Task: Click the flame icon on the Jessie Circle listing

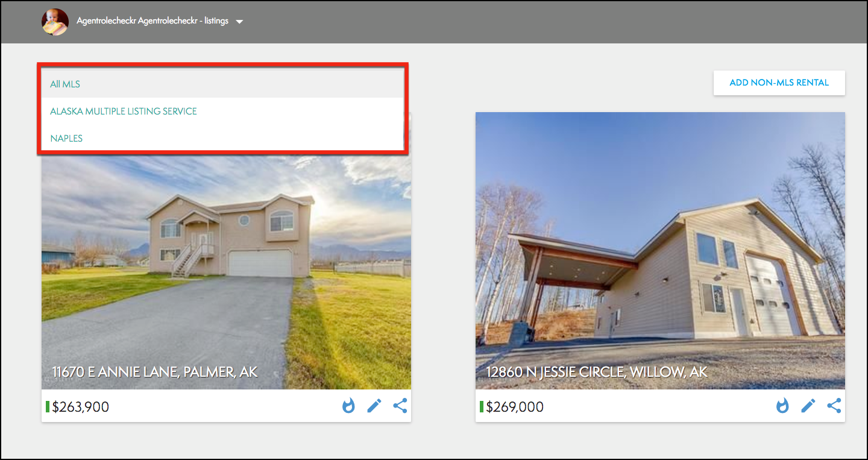Action: [x=782, y=406]
